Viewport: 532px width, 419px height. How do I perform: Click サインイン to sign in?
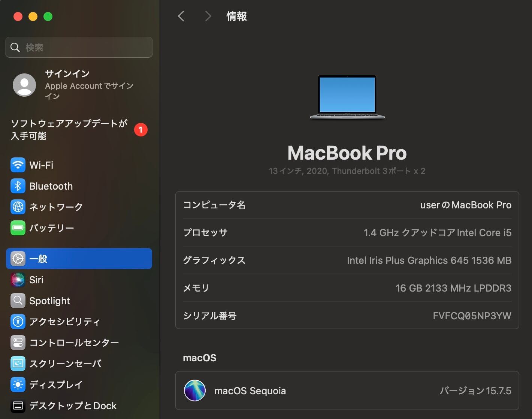67,73
